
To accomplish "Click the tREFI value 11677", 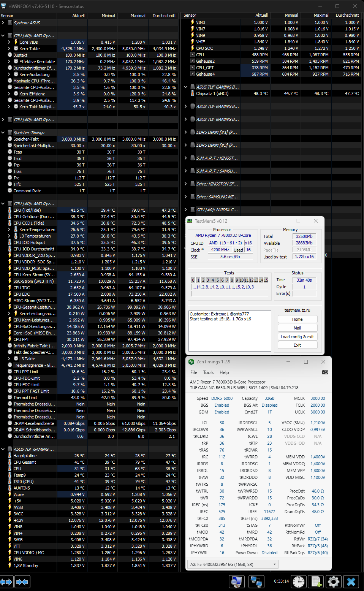I will click(269, 512).
